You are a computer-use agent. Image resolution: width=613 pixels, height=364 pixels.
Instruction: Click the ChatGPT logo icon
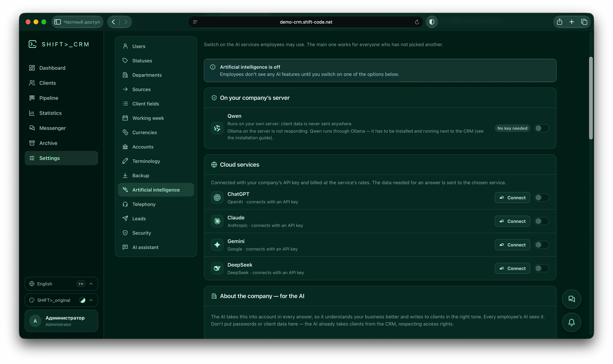click(217, 197)
